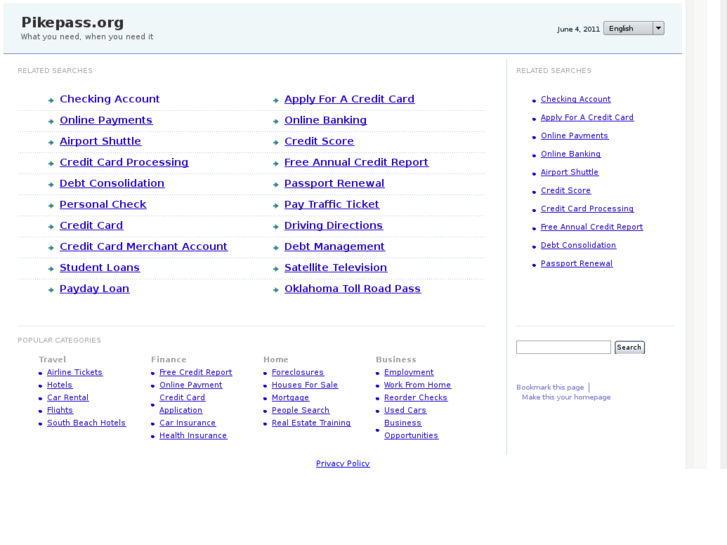Open Real Estate Training link

pyautogui.click(x=311, y=423)
